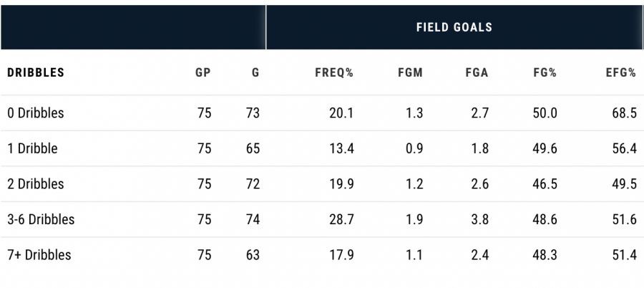The width and height of the screenshot is (644, 288).
Task: Click 13.4 FREQ% cell for 1 Dribble
Action: coord(341,149)
